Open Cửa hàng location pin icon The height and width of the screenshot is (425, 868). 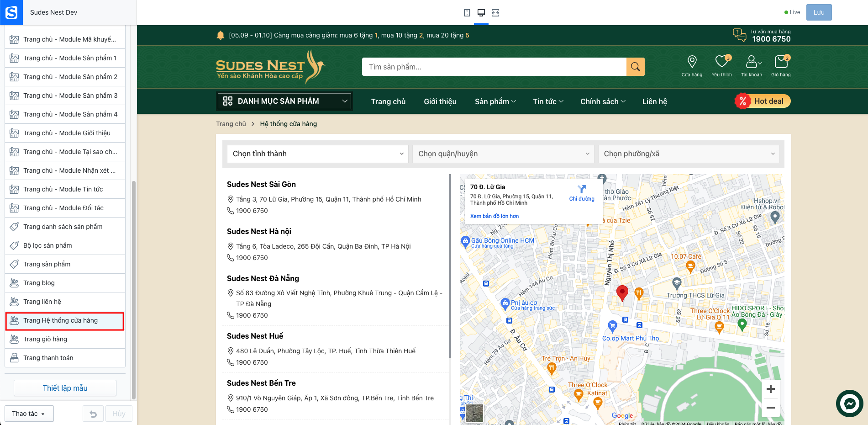pos(692,62)
